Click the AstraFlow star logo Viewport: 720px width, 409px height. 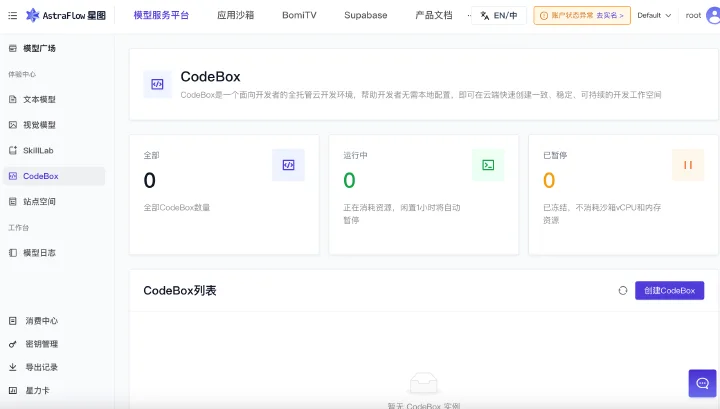(32, 15)
